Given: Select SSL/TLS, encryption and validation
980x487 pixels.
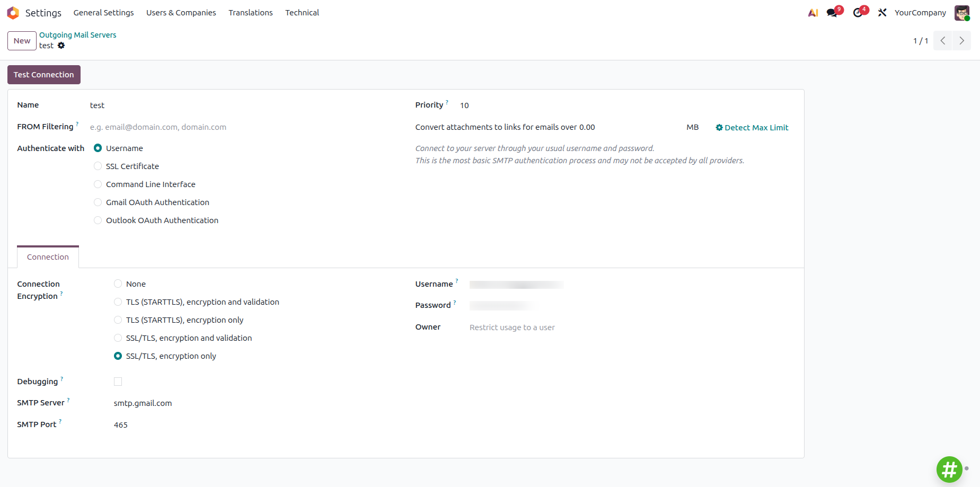Looking at the screenshot, I should click(x=118, y=338).
